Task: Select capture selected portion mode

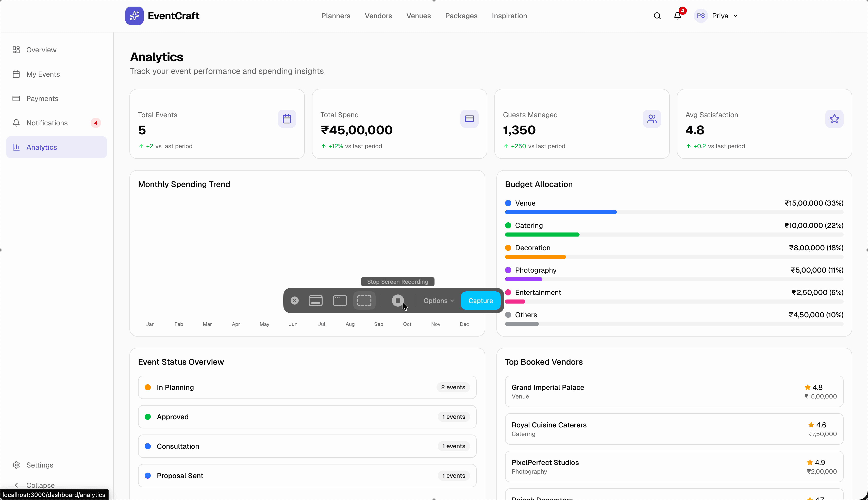Action: click(x=364, y=300)
